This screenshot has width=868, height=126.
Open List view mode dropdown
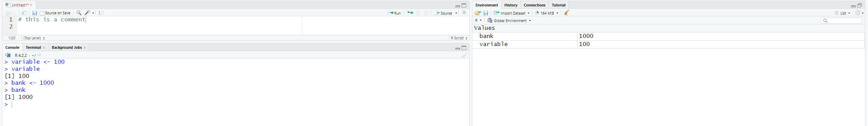click(x=843, y=13)
